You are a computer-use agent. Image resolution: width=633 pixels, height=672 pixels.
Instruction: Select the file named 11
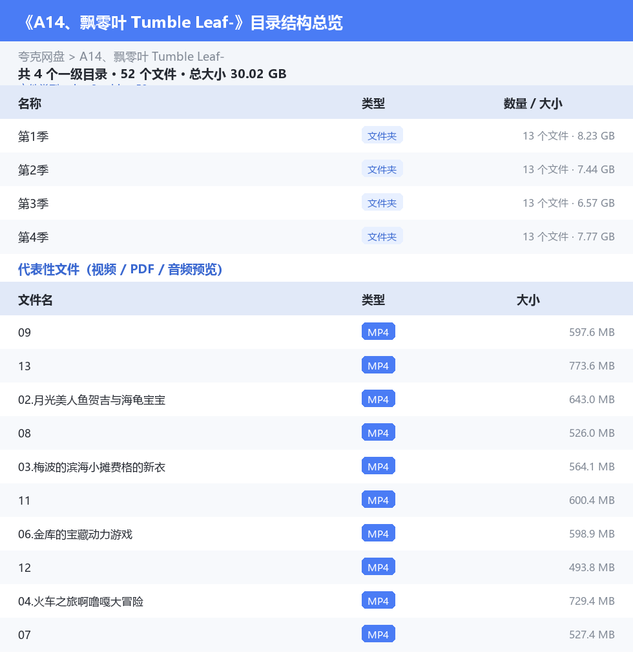coord(25,501)
